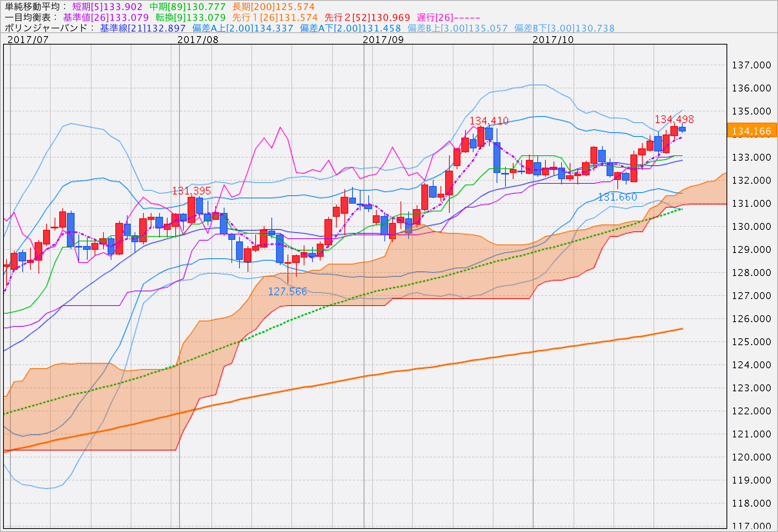
Task: Click the latest blue candlestick beside the 134.498 candle
Action: (682, 129)
